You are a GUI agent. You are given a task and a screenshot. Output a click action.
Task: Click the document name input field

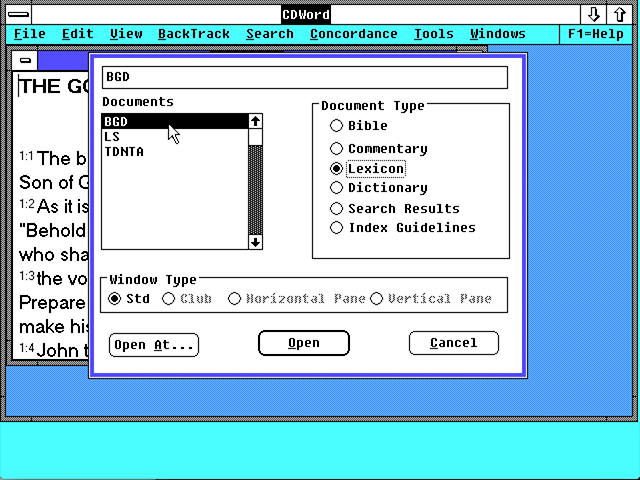click(305, 77)
